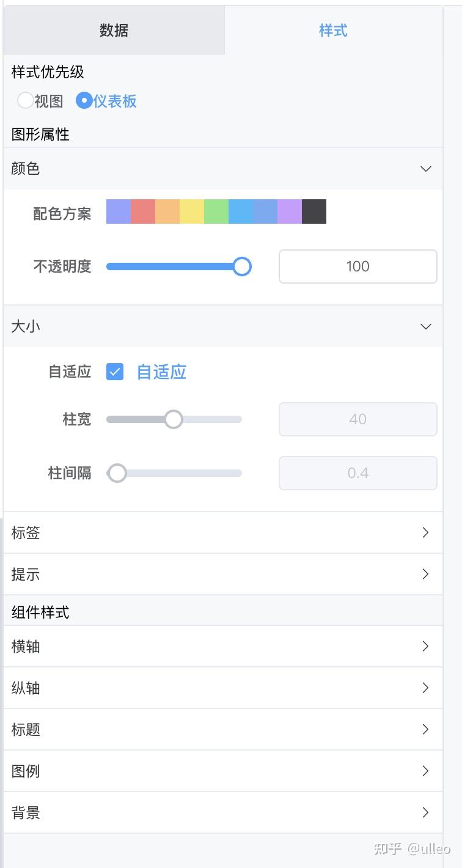Open the 图例 settings arrow

(x=426, y=771)
